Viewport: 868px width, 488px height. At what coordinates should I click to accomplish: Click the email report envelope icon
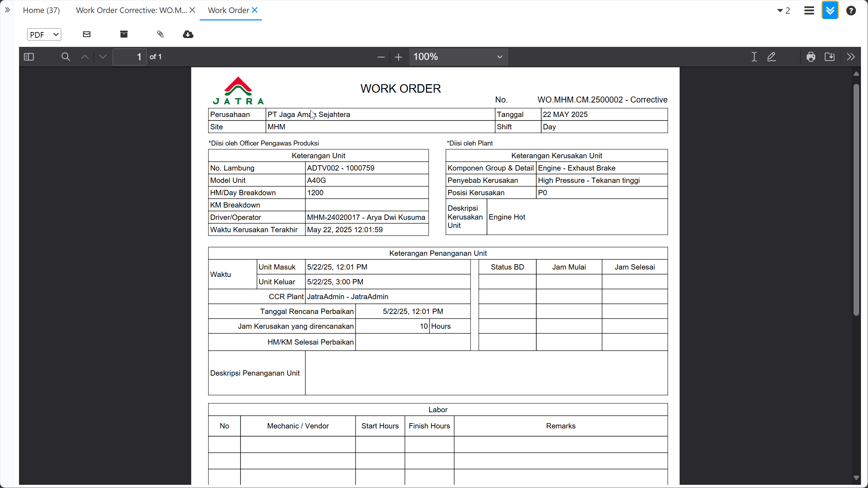click(87, 34)
